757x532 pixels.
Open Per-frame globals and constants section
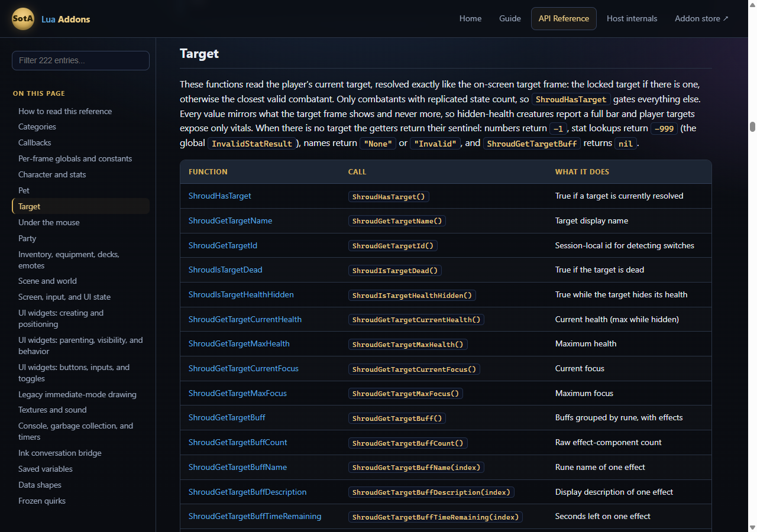click(x=75, y=158)
